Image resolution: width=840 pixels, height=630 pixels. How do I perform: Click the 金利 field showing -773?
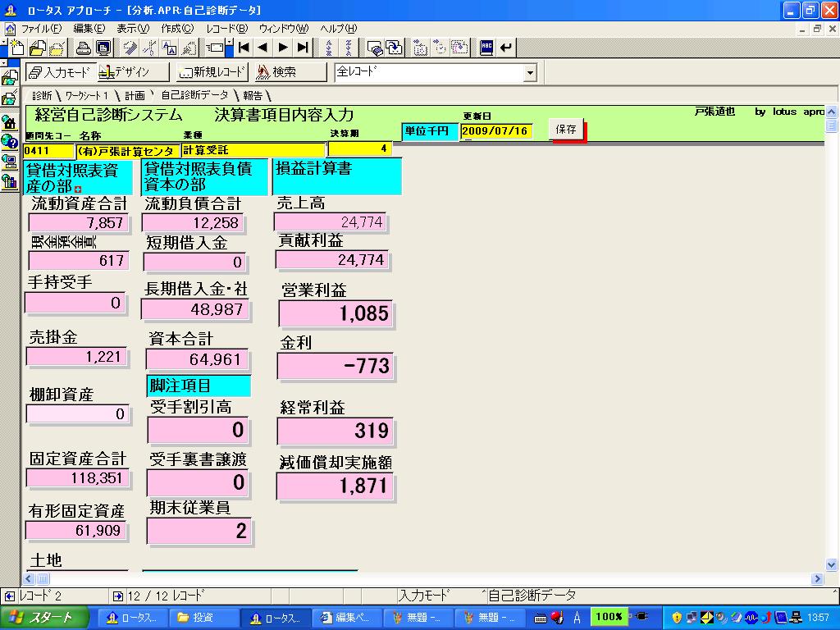click(336, 366)
